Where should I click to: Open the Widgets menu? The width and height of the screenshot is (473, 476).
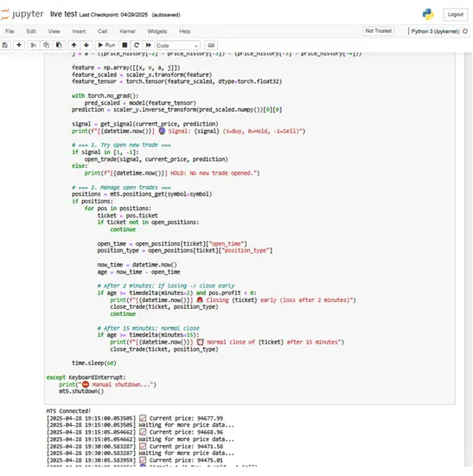pyautogui.click(x=157, y=31)
